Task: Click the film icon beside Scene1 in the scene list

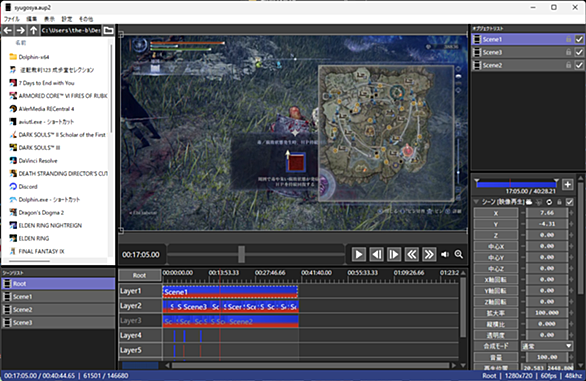Action: 7,296
